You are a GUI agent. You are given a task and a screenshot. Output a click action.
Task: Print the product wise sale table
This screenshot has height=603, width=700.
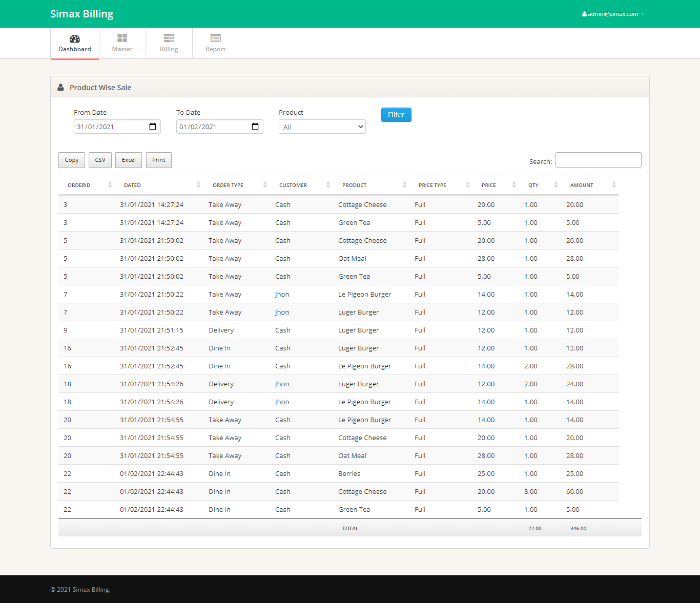(159, 160)
